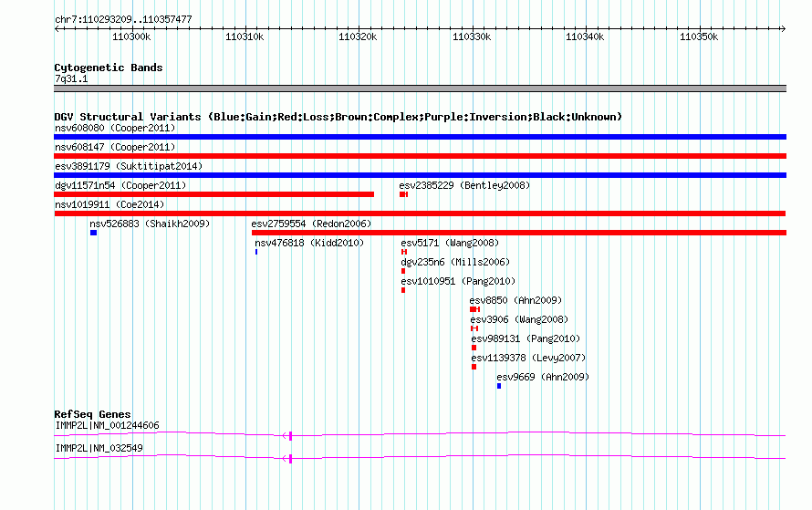Click the IMMP2L NM_001244606 exon marker

tap(290, 436)
